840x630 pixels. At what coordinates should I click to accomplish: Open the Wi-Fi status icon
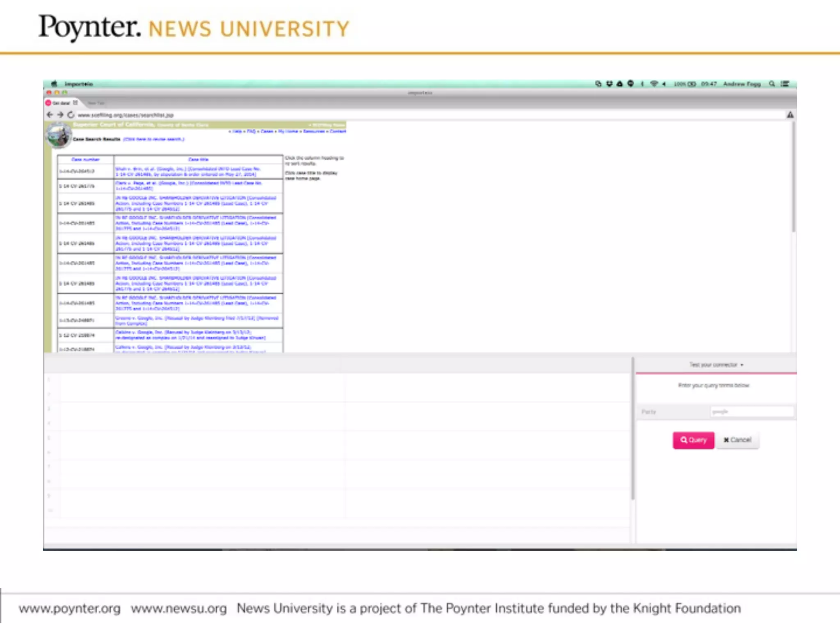[x=654, y=84]
